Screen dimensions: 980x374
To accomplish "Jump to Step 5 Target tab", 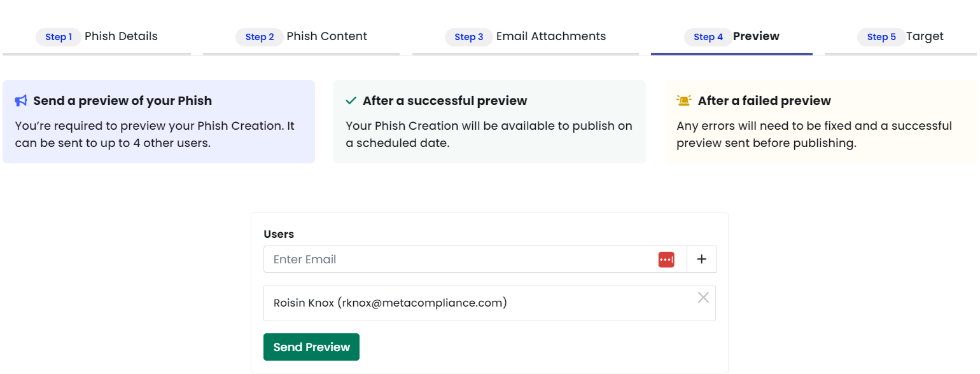I will [900, 37].
